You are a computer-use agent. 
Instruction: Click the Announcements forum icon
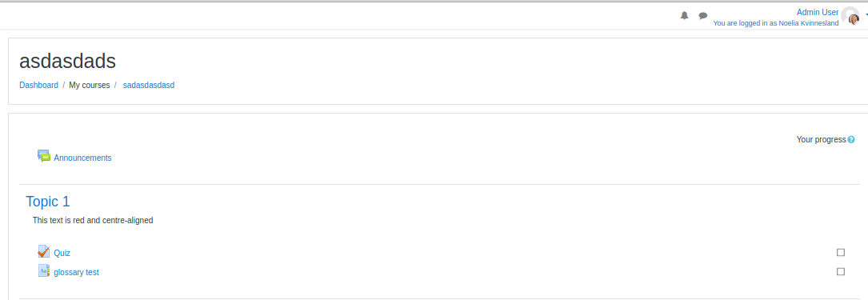[44, 156]
